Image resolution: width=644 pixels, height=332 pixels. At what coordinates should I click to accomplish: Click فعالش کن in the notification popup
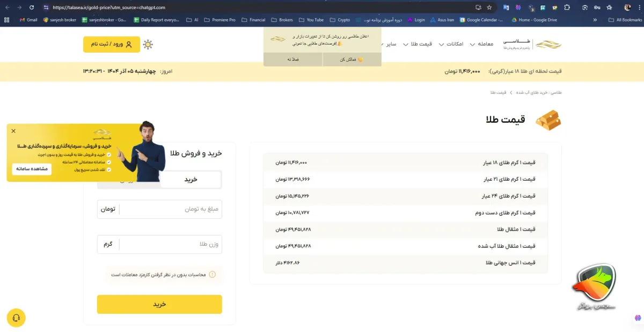[x=352, y=60]
